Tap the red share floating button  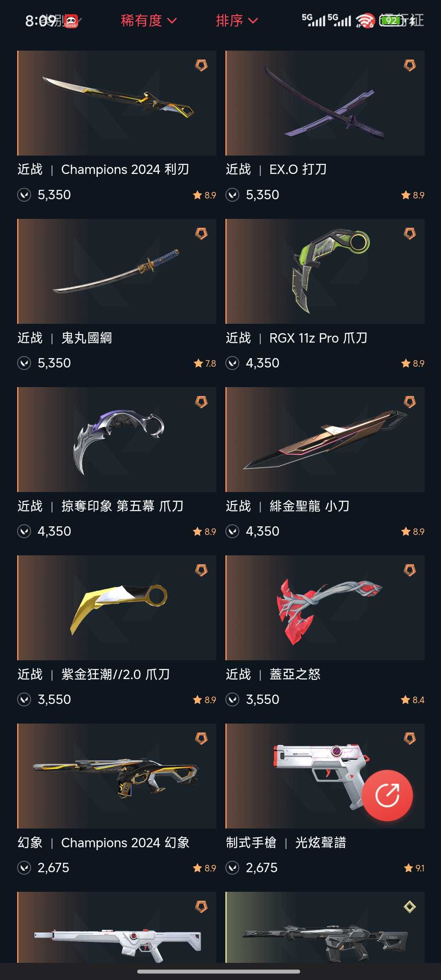click(387, 795)
